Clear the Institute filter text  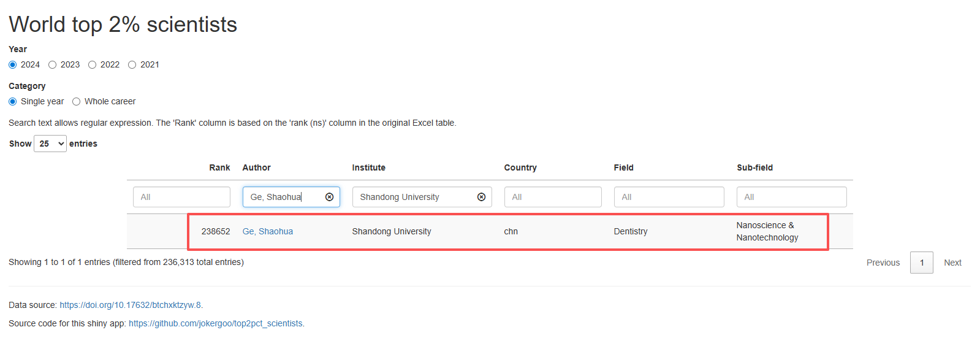pyautogui.click(x=481, y=197)
